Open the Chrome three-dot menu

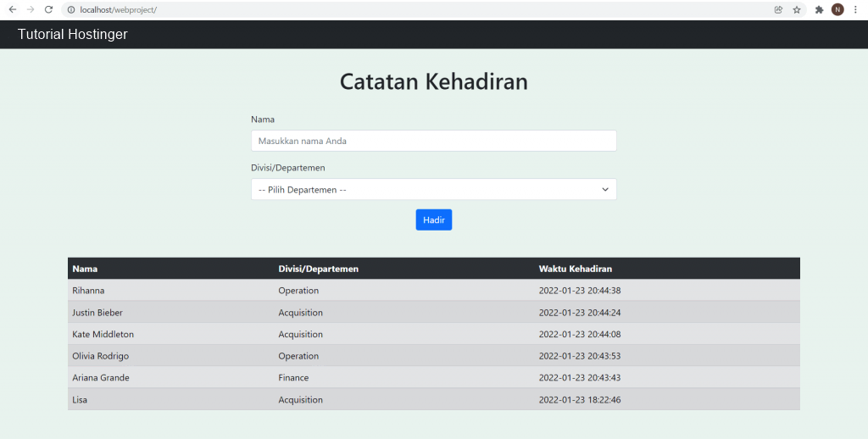(x=855, y=9)
